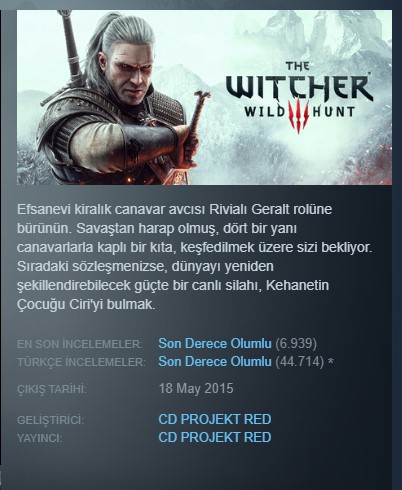Viewport: 402px width, 490px height.
Task: Click the EN SON İNCELEMELER label
Action: point(80,344)
